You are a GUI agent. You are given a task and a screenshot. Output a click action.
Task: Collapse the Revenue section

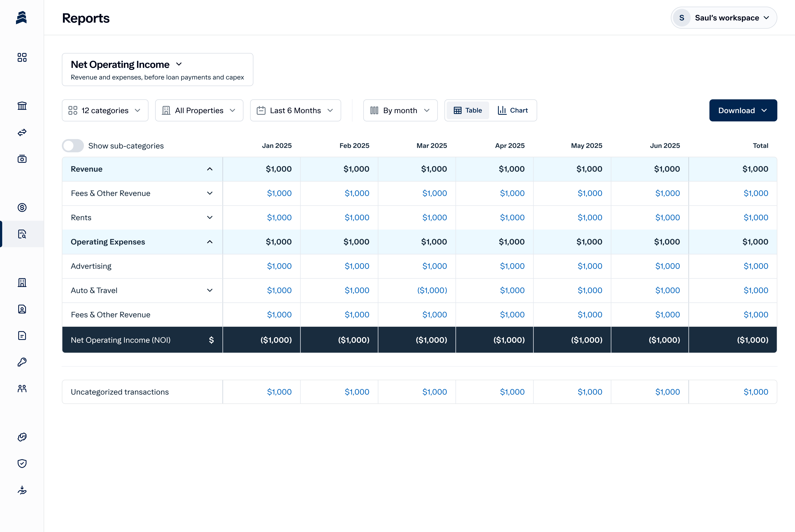point(210,169)
